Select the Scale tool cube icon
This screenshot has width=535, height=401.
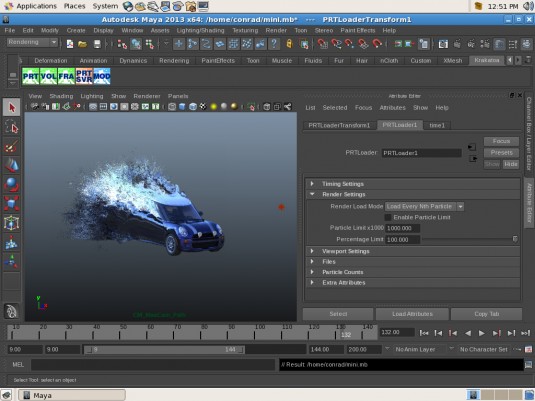[x=12, y=204]
